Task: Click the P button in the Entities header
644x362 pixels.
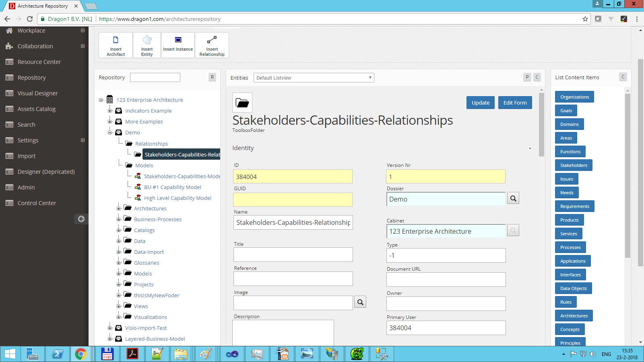Action: coord(527,77)
